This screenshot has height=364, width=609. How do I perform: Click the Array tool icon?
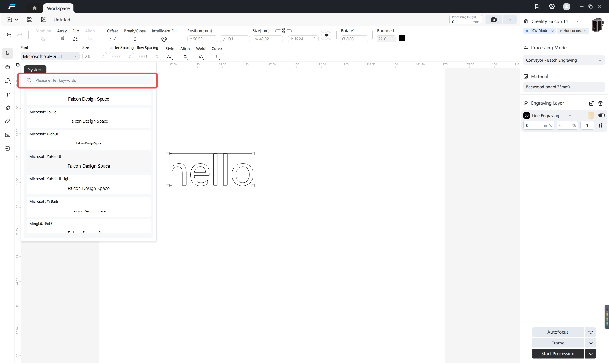point(62,39)
